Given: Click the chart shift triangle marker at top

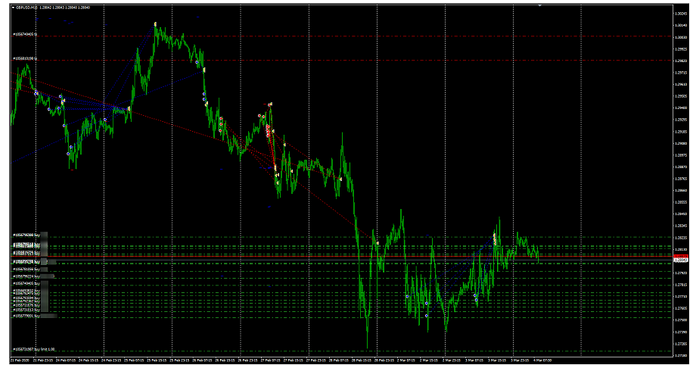Looking at the screenshot, I should 540,6.
